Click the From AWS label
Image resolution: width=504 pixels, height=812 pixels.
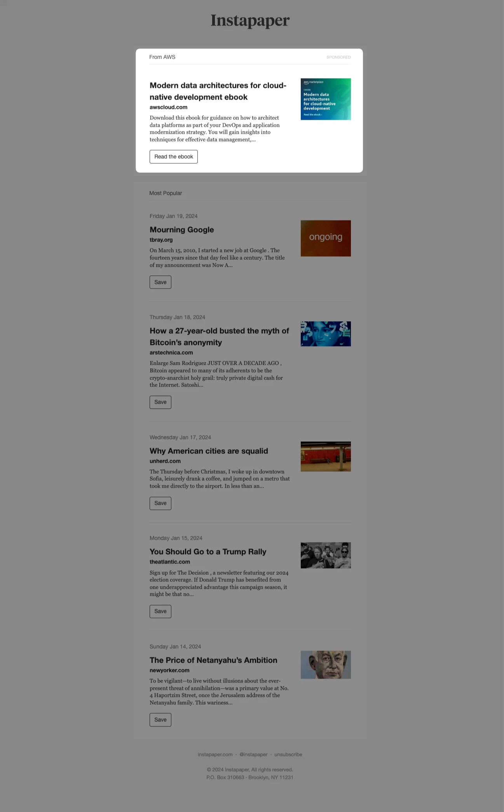tap(162, 57)
